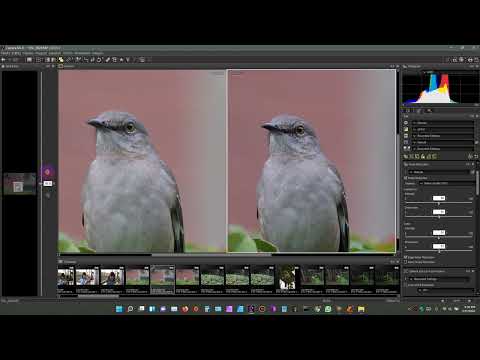Click the color Sharpness value field
Viewport: 480px width, 360px height.
[439, 246]
